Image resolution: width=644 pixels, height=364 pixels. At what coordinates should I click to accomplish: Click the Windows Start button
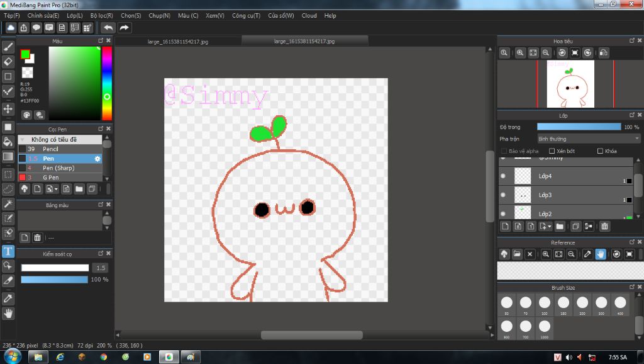(x=13, y=356)
